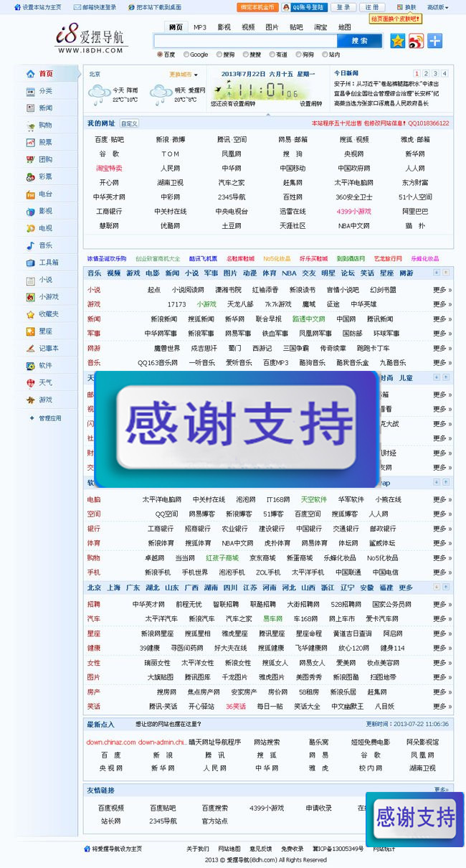Expand 更多 in the 音乐 row
This screenshot has height=868, width=466.
442,363
